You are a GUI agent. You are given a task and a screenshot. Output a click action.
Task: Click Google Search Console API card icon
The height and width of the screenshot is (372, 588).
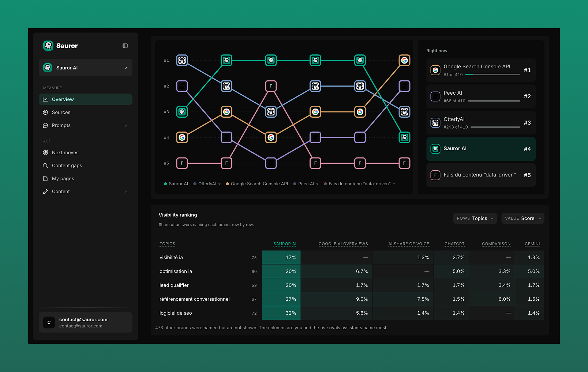(x=435, y=70)
